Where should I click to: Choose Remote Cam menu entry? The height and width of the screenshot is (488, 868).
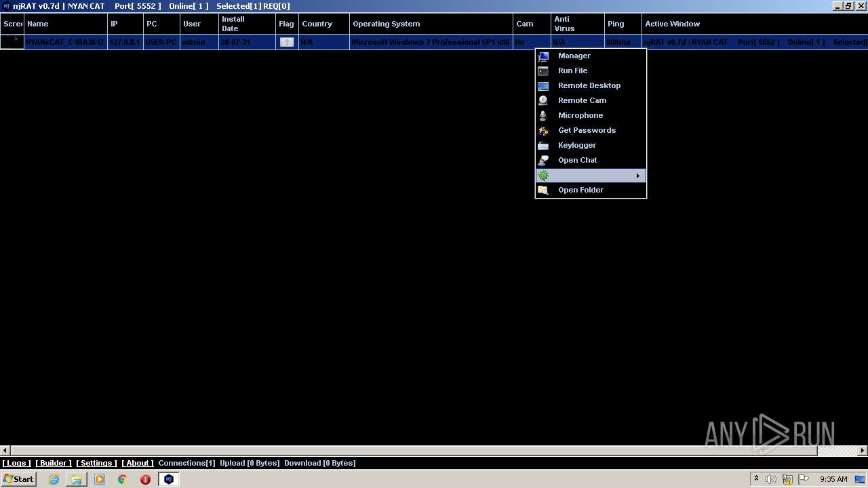582,101
